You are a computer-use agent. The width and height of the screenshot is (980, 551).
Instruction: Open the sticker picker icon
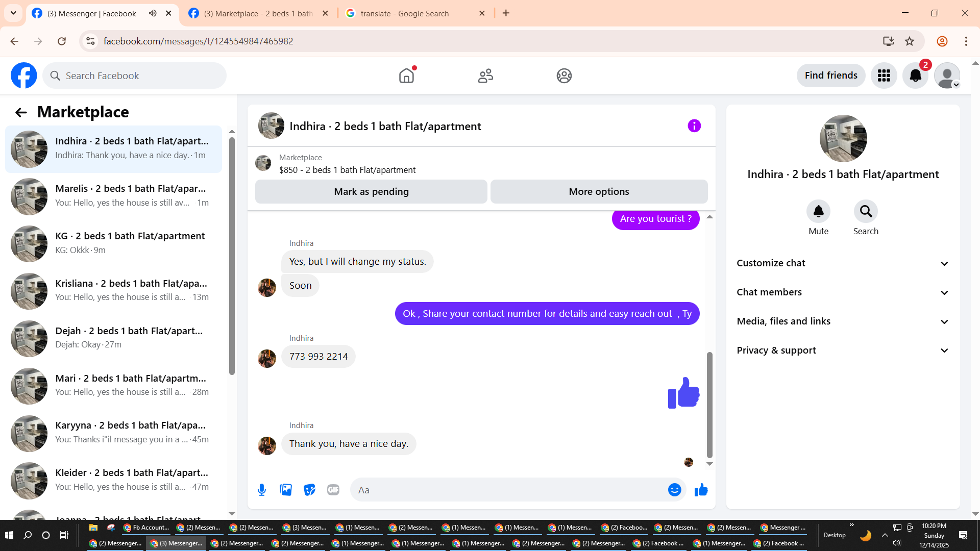(309, 490)
